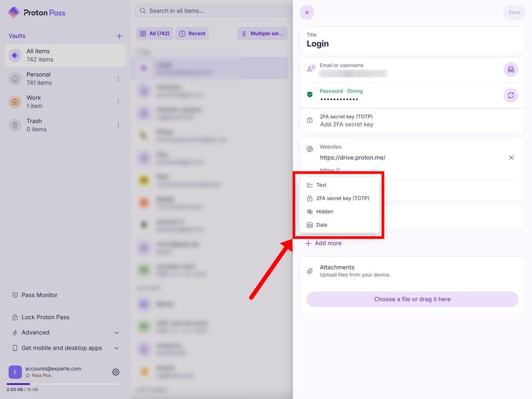The image size is (532, 399).
Task: Open Work vault options menu
Action: click(118, 102)
